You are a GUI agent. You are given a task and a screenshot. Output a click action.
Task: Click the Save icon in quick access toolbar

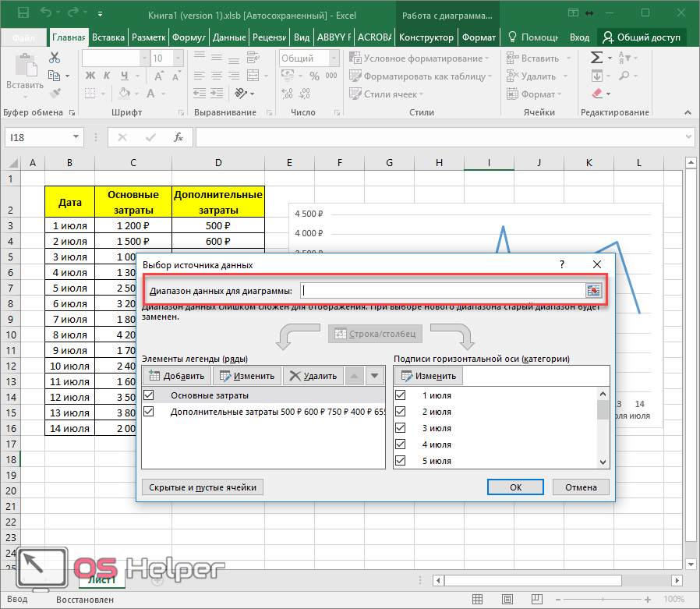coord(23,13)
